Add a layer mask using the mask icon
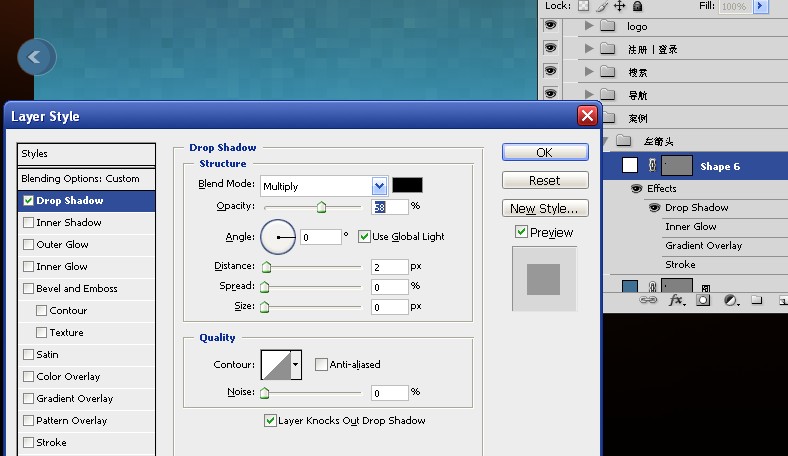The height and width of the screenshot is (456, 788). [703, 300]
